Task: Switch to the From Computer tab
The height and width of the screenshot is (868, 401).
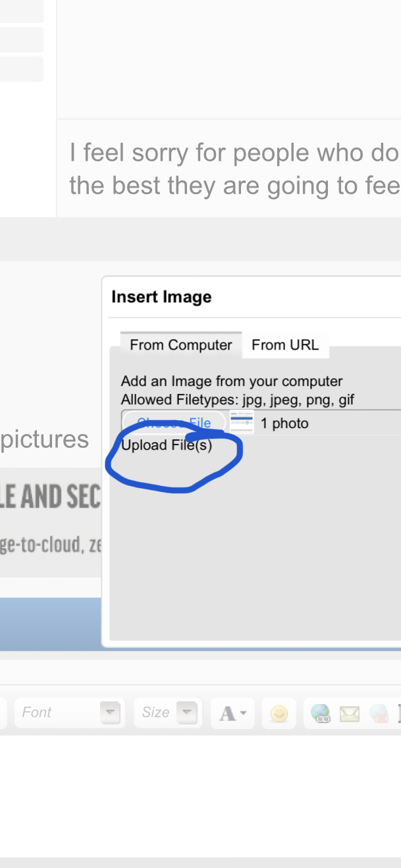Action: point(181,345)
